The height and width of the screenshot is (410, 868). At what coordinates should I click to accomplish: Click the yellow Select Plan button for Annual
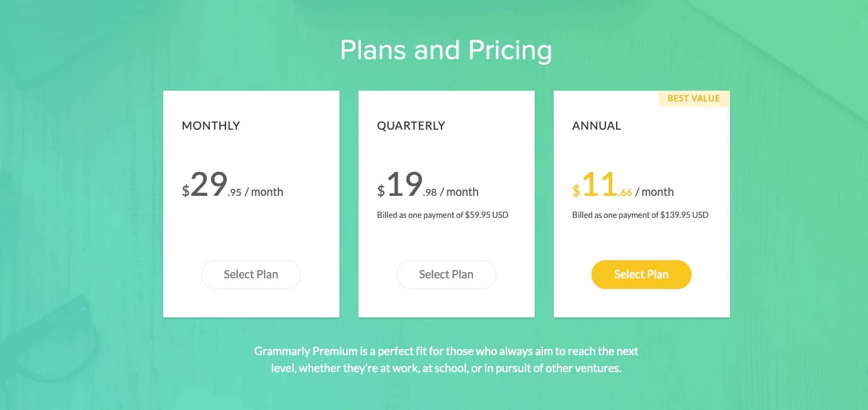pyautogui.click(x=641, y=275)
